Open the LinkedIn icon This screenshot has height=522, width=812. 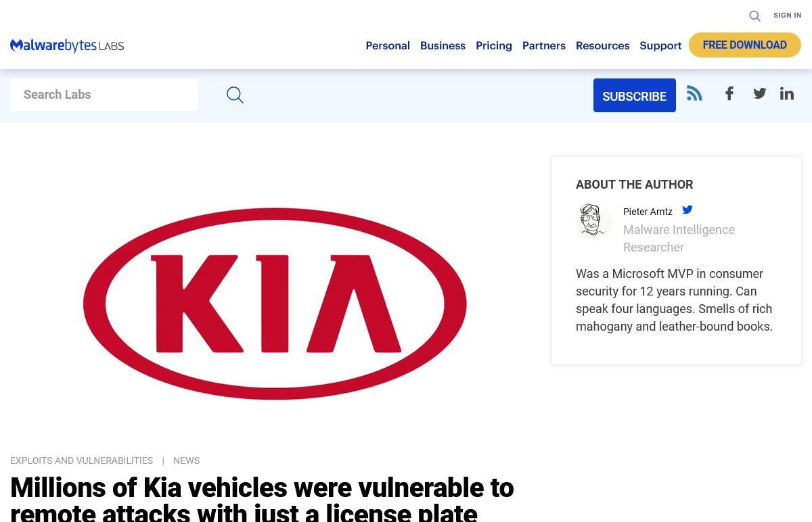(786, 93)
